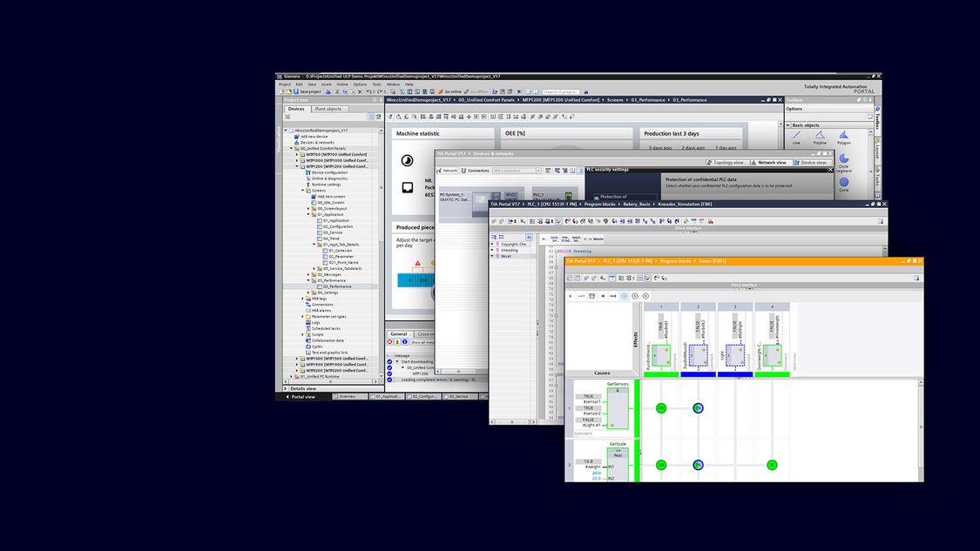Screen dimensions: 980x551
Task: Toggle the green intersection on row 2 column 4
Action: 772,465
